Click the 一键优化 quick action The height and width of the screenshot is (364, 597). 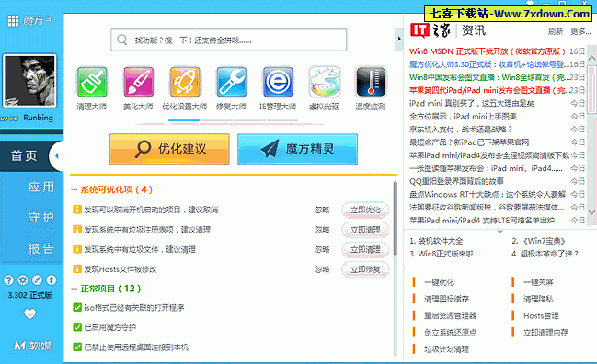439,282
